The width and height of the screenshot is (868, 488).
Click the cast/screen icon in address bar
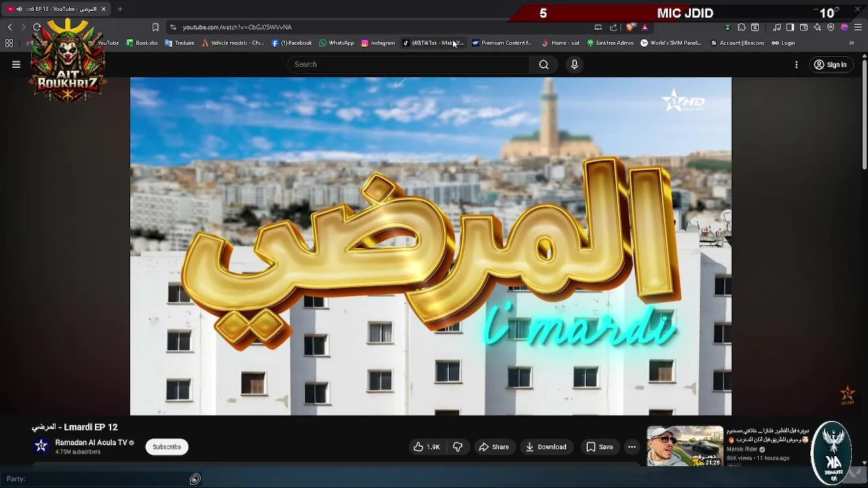point(598,27)
